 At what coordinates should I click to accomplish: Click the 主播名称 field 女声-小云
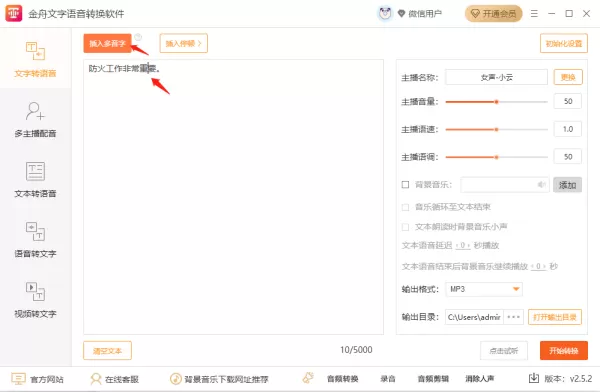click(x=496, y=77)
